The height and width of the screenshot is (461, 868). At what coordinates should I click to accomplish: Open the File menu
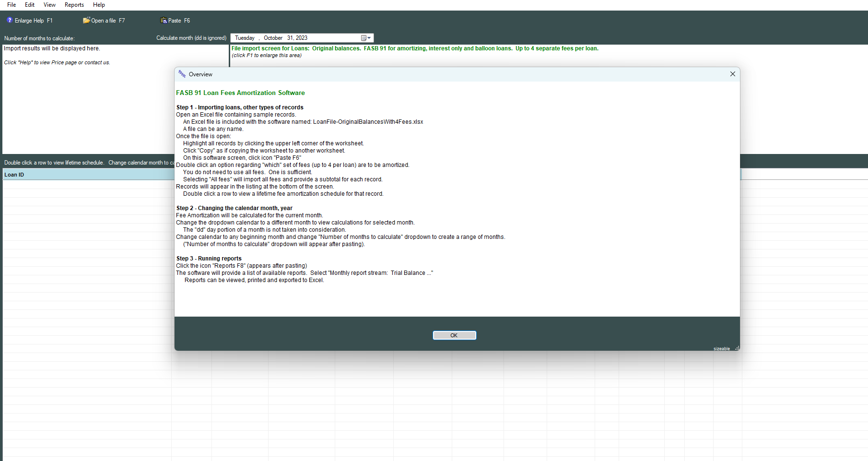12,5
